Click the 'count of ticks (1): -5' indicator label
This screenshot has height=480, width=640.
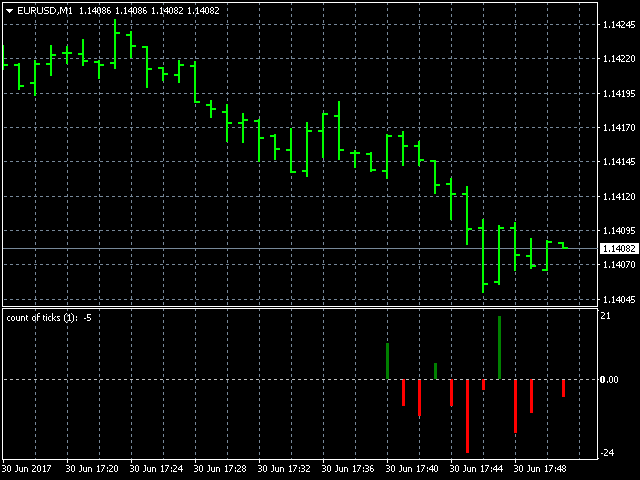49,318
